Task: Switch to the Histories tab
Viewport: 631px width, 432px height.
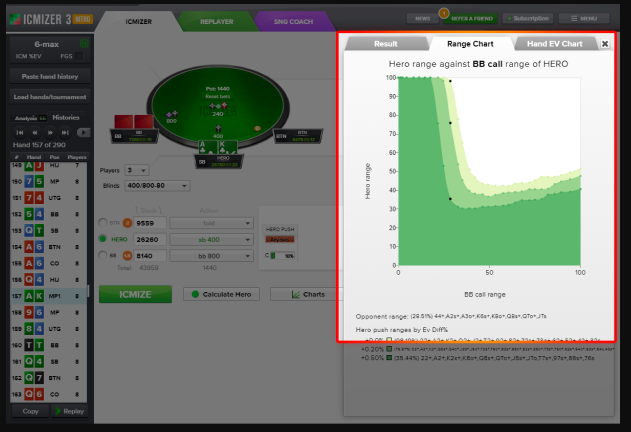Action: pyautogui.click(x=66, y=118)
